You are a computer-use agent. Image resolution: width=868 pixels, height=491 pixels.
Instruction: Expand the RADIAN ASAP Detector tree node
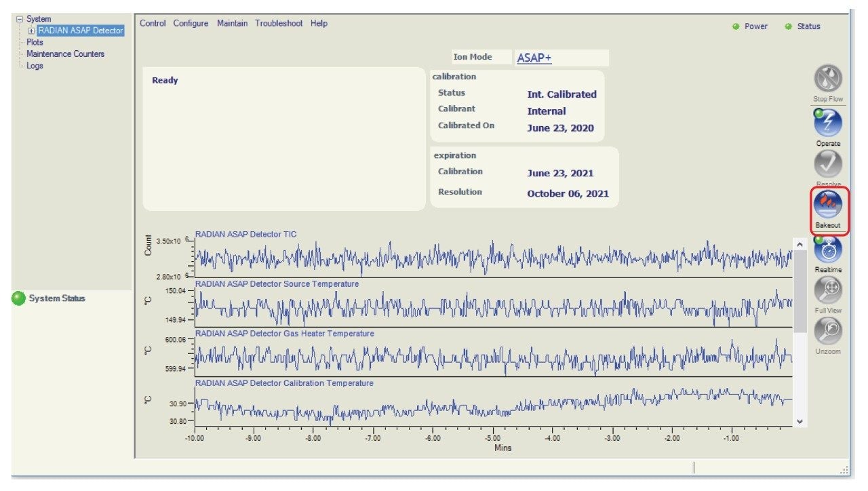pyautogui.click(x=31, y=31)
